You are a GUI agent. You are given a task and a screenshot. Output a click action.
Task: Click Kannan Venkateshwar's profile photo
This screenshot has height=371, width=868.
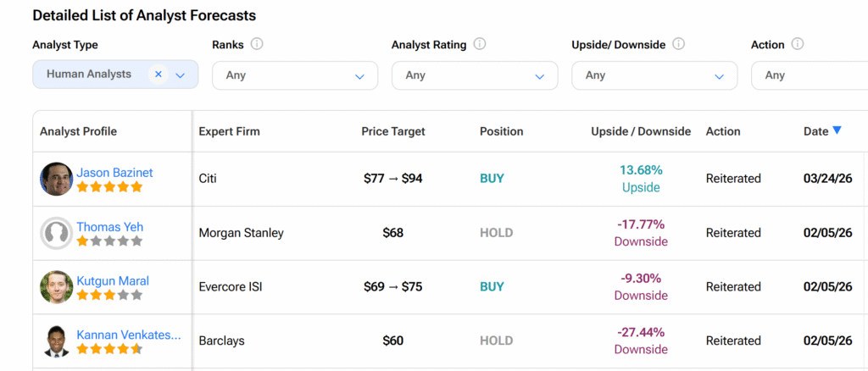(56, 341)
